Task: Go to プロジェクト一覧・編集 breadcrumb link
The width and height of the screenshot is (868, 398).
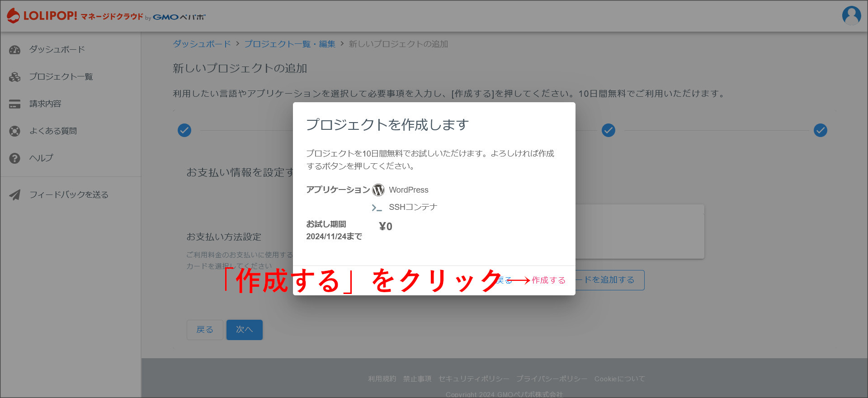Action: tap(290, 44)
